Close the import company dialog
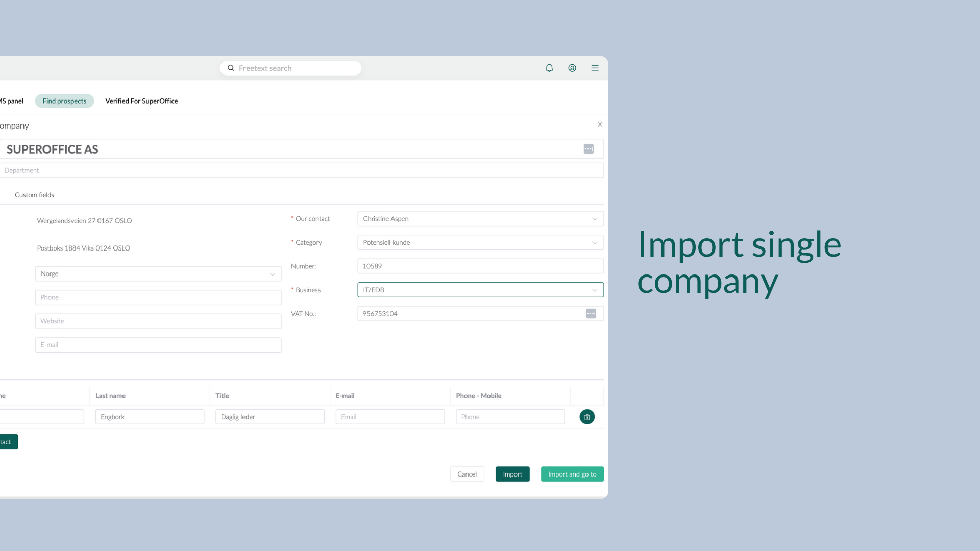 (x=600, y=124)
